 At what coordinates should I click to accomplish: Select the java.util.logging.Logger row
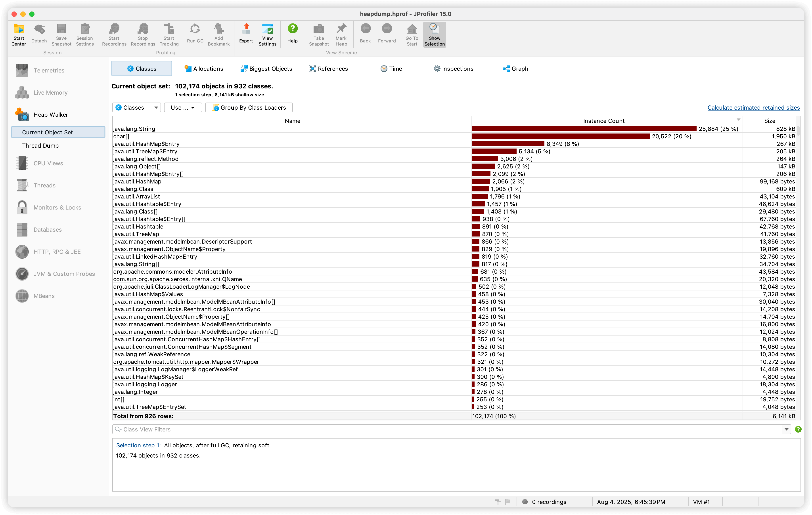[x=454, y=384]
